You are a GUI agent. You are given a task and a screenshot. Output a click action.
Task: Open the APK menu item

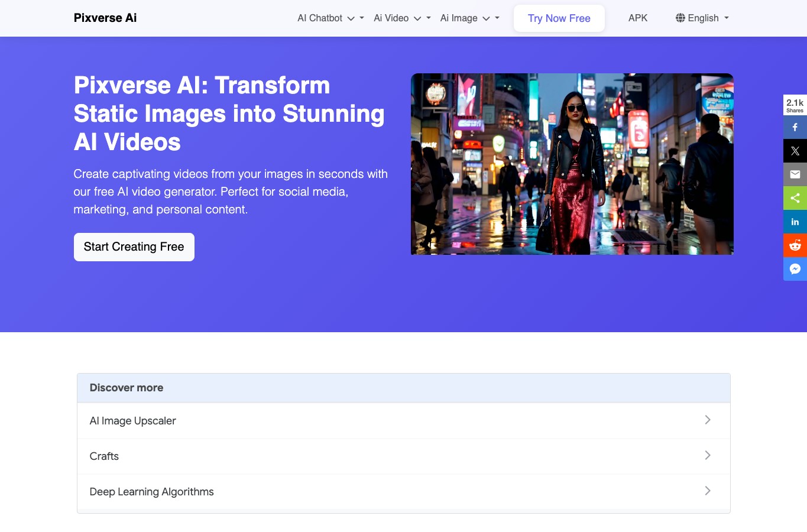[638, 18]
